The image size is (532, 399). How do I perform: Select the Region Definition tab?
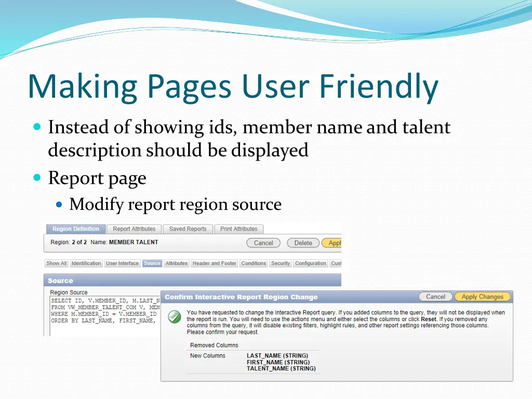tap(75, 229)
